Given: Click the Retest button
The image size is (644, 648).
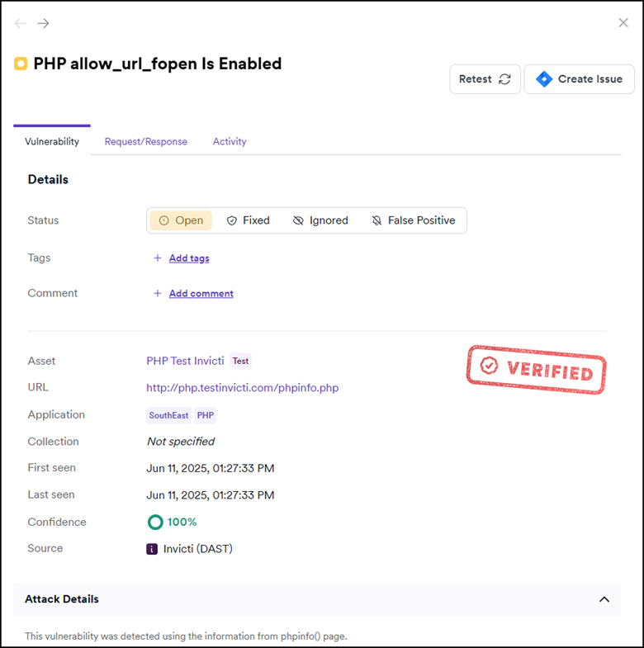Looking at the screenshot, I should coord(485,79).
